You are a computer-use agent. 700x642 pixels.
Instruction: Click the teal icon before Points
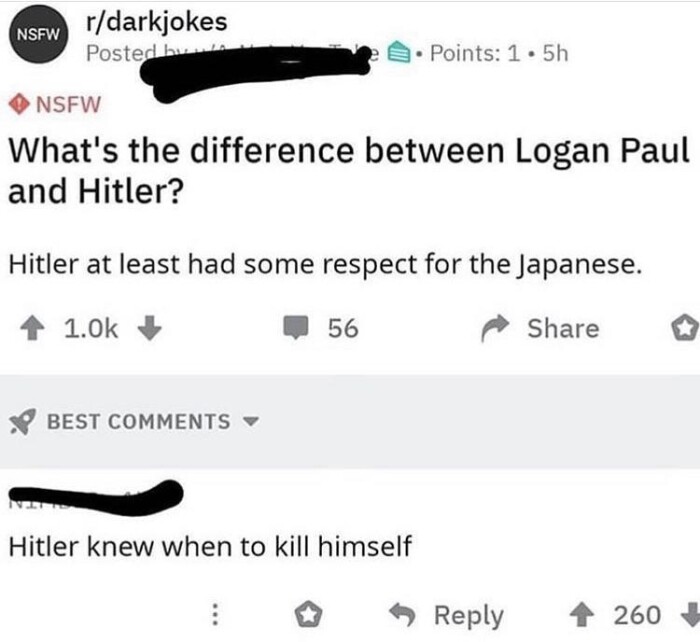click(x=396, y=52)
